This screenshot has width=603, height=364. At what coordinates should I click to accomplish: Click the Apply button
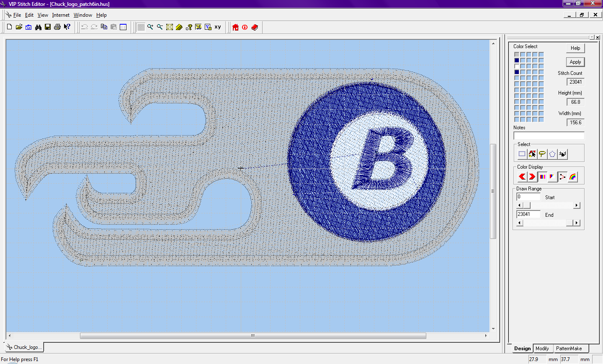(x=575, y=62)
